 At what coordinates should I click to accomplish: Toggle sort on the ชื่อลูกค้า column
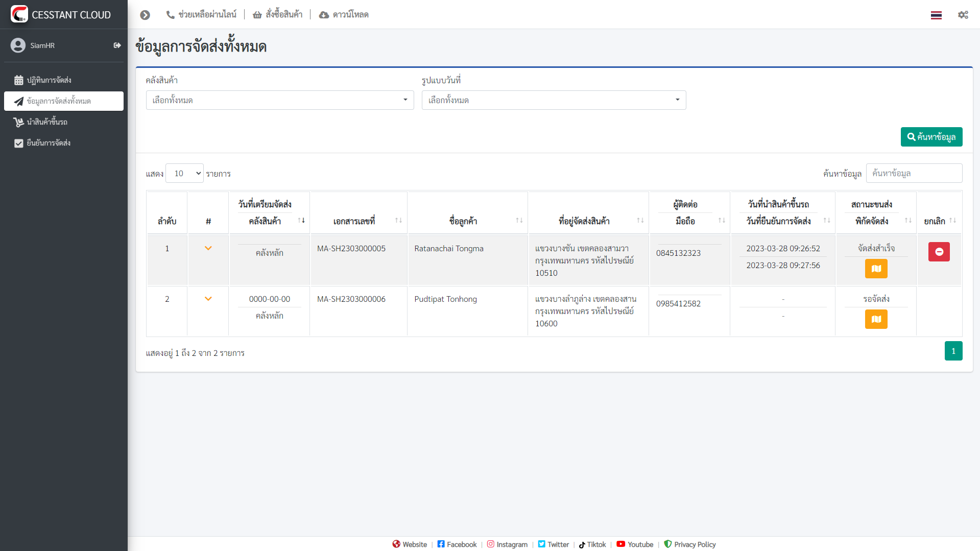[x=519, y=221]
